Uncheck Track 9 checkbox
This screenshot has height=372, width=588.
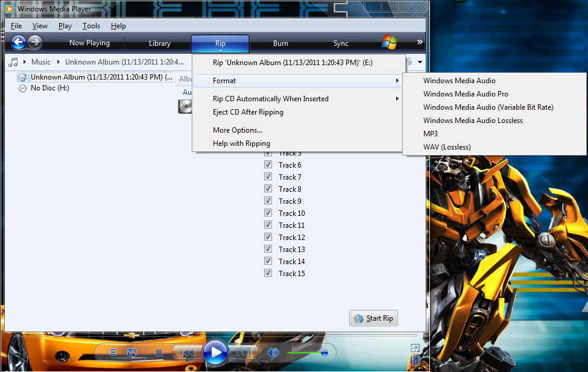pyautogui.click(x=268, y=200)
